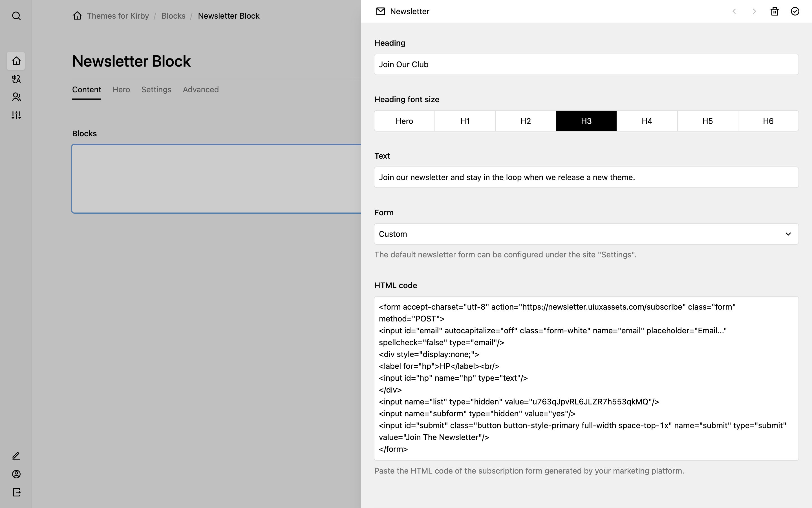Click inside the HTML code textarea
This screenshot has width=812, height=508.
[586, 378]
